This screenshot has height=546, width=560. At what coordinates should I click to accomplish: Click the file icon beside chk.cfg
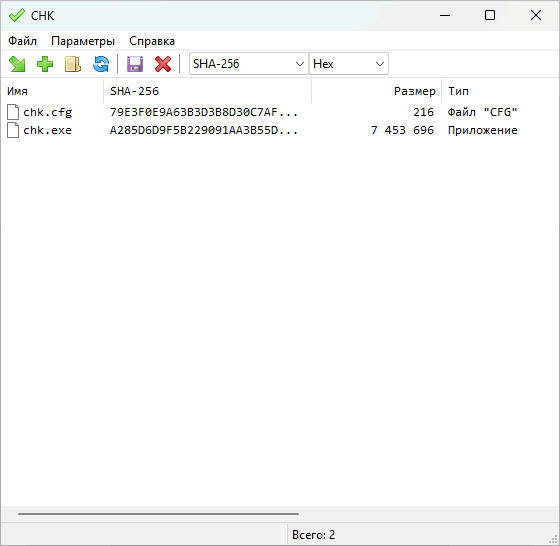[x=13, y=112]
